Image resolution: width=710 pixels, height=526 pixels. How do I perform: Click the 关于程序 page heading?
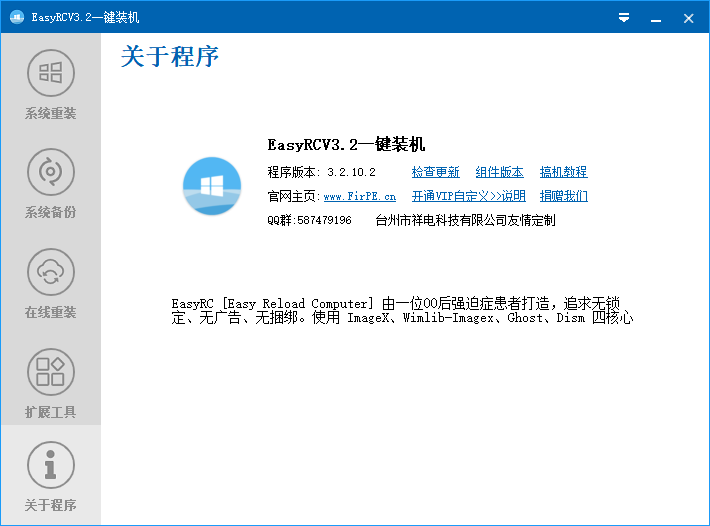(170, 56)
